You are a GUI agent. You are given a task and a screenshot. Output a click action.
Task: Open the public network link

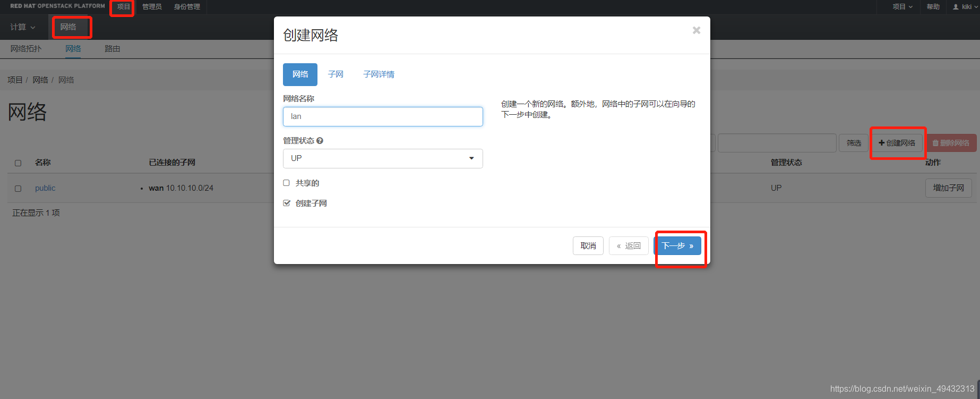click(45, 188)
